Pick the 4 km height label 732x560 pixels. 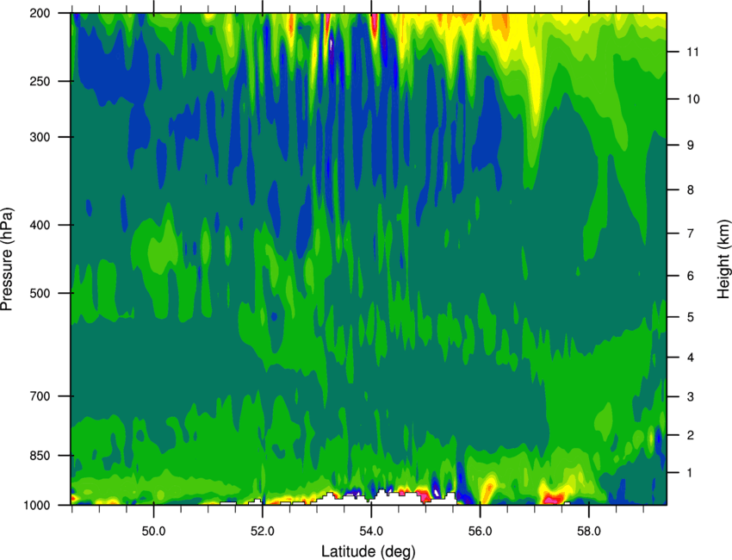[x=691, y=358]
